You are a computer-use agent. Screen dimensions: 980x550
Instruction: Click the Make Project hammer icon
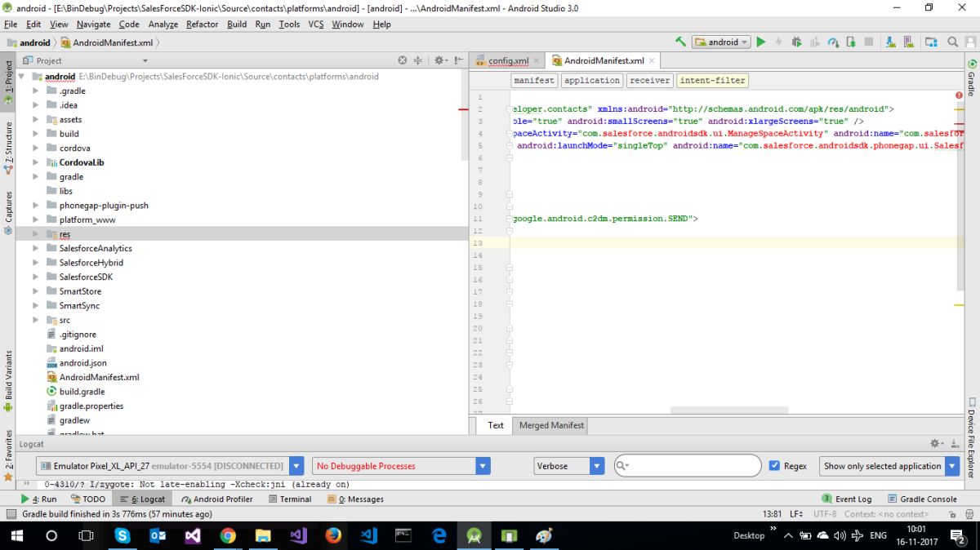point(680,42)
